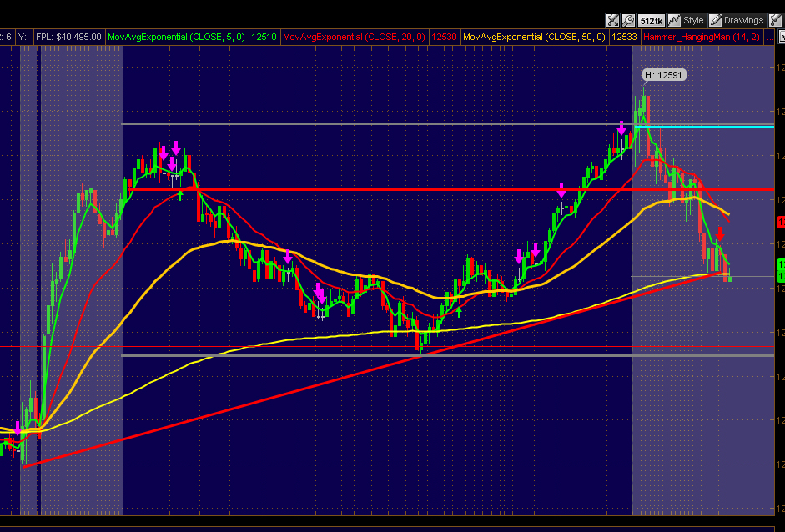Click the flask icon left of the wrench
The width and height of the screenshot is (785, 532).
click(613, 21)
